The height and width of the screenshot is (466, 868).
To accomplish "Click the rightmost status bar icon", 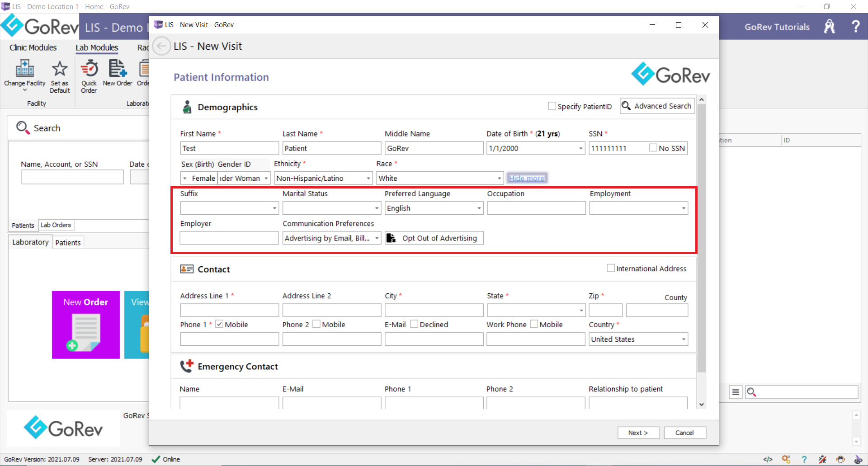I will (x=858, y=459).
